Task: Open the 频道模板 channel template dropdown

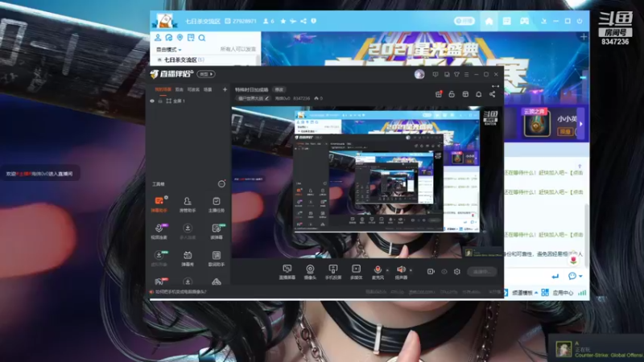Action: (x=525, y=293)
